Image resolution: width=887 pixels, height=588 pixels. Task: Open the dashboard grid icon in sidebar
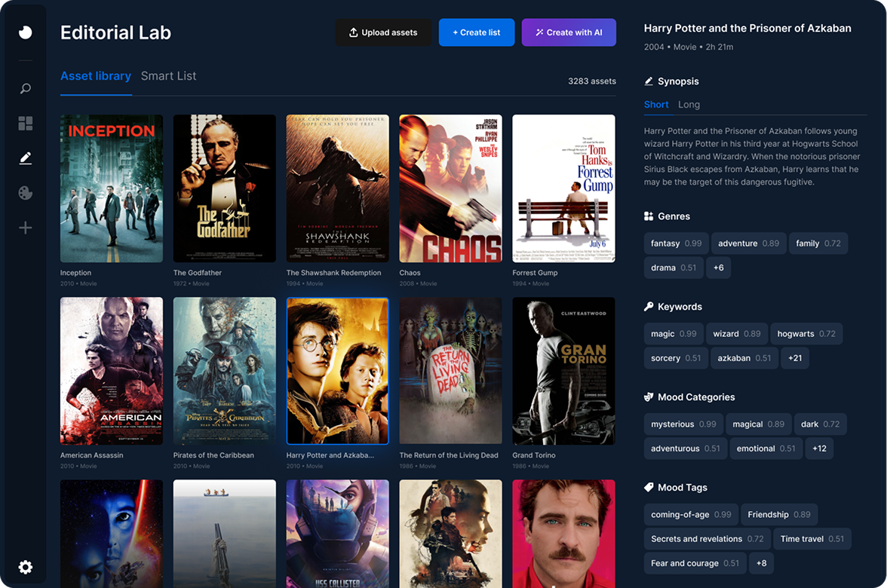26,124
